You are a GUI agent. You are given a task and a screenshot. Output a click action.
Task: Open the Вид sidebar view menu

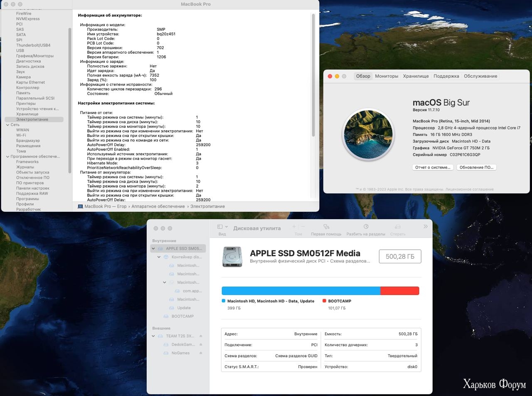[x=222, y=227]
